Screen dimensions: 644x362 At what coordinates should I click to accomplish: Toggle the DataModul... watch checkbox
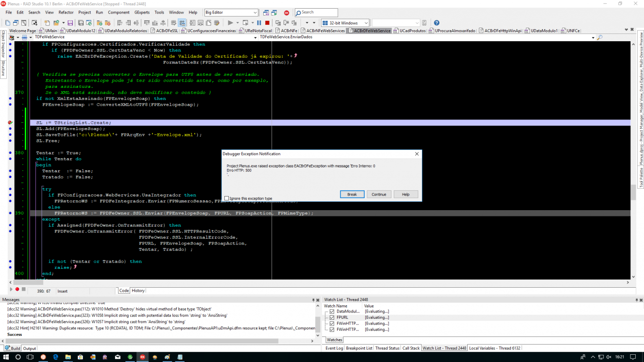332,312
